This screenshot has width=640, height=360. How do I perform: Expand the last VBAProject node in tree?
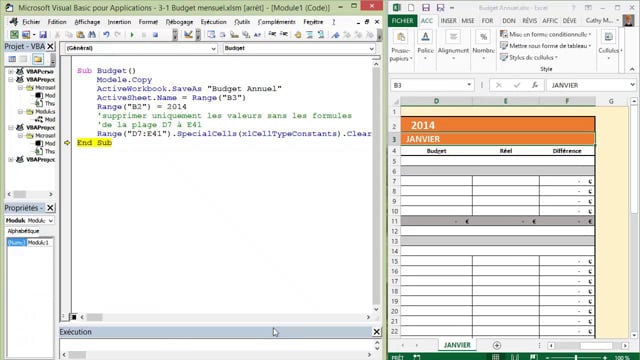click(x=11, y=160)
